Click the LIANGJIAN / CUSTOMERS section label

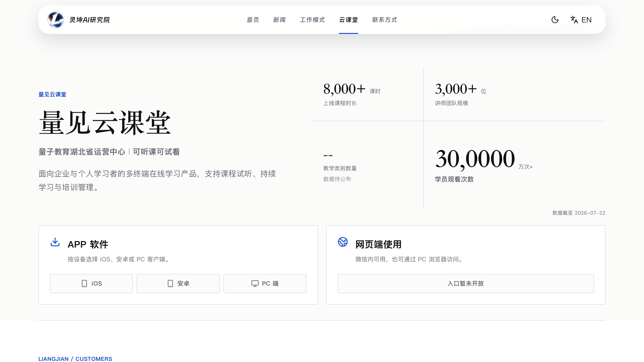click(75, 359)
